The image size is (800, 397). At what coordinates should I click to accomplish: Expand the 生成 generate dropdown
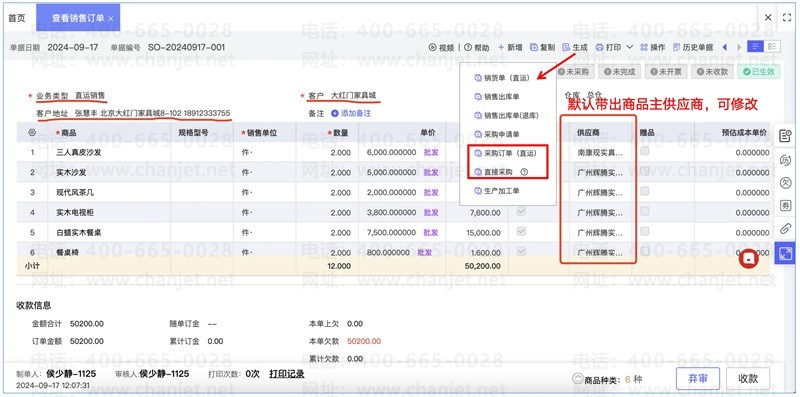point(575,47)
